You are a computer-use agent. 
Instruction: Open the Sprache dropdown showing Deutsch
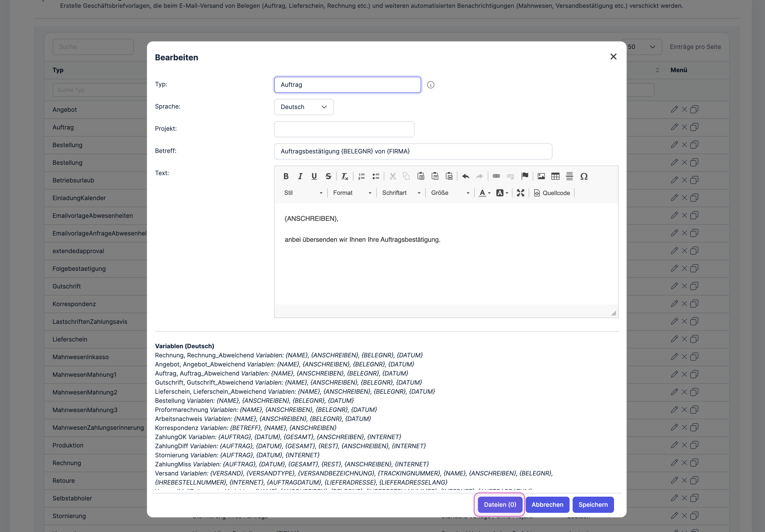coord(303,107)
